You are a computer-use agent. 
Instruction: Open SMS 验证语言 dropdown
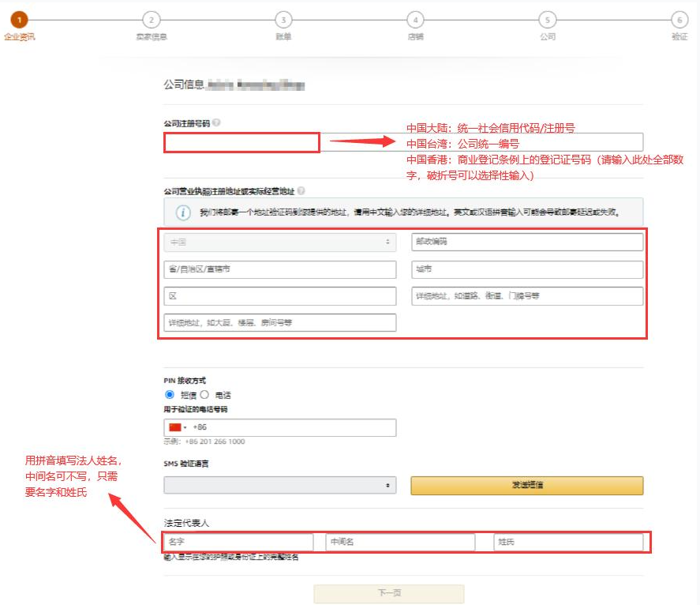pyautogui.click(x=280, y=485)
